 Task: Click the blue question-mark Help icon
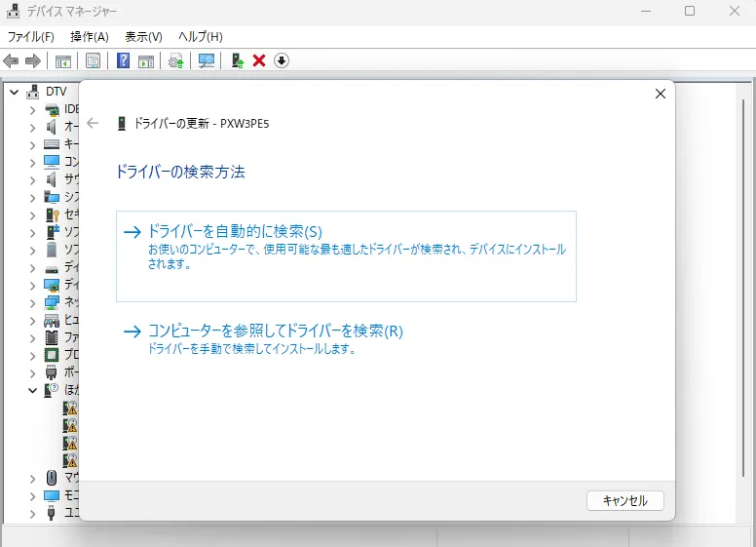coord(124,60)
